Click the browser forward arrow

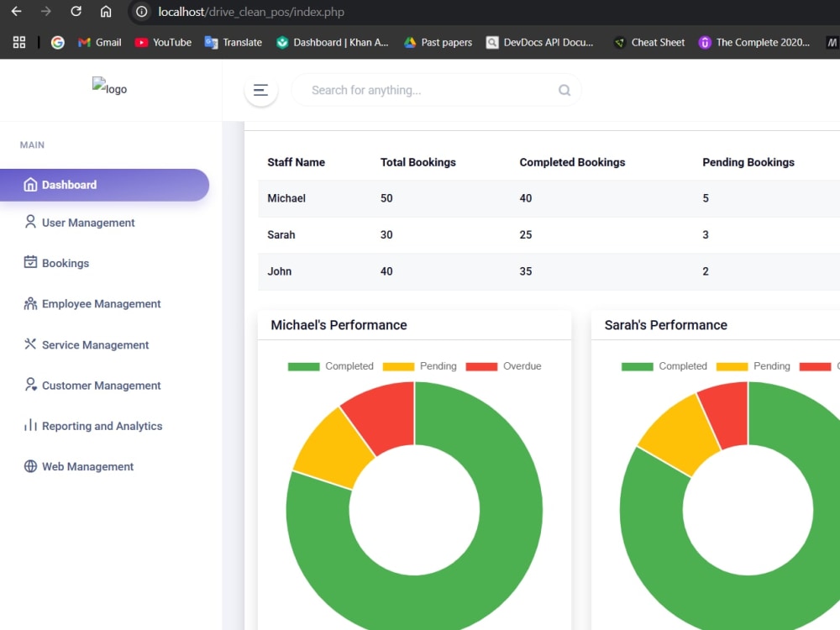46,11
